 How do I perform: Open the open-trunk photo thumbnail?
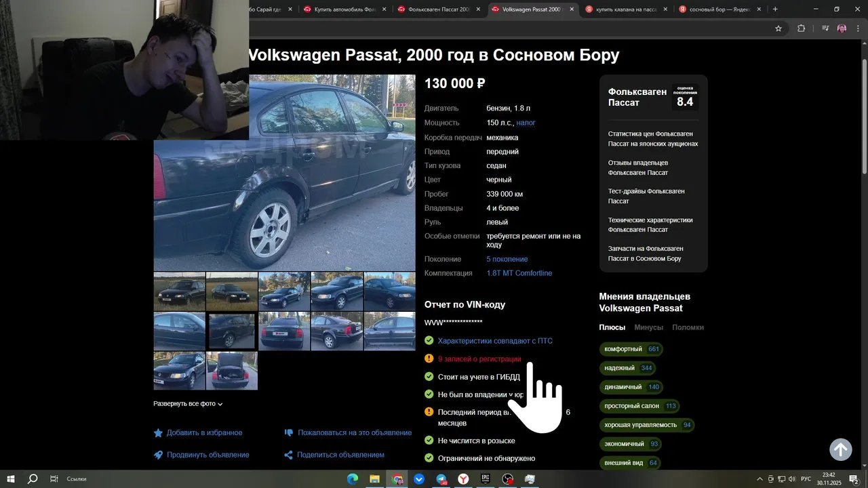click(x=232, y=371)
